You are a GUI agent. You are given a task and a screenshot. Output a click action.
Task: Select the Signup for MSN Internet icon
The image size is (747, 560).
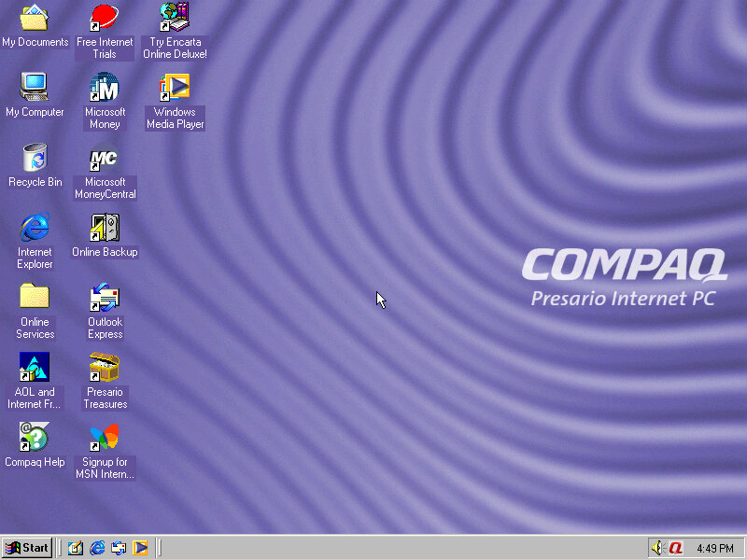105,438
